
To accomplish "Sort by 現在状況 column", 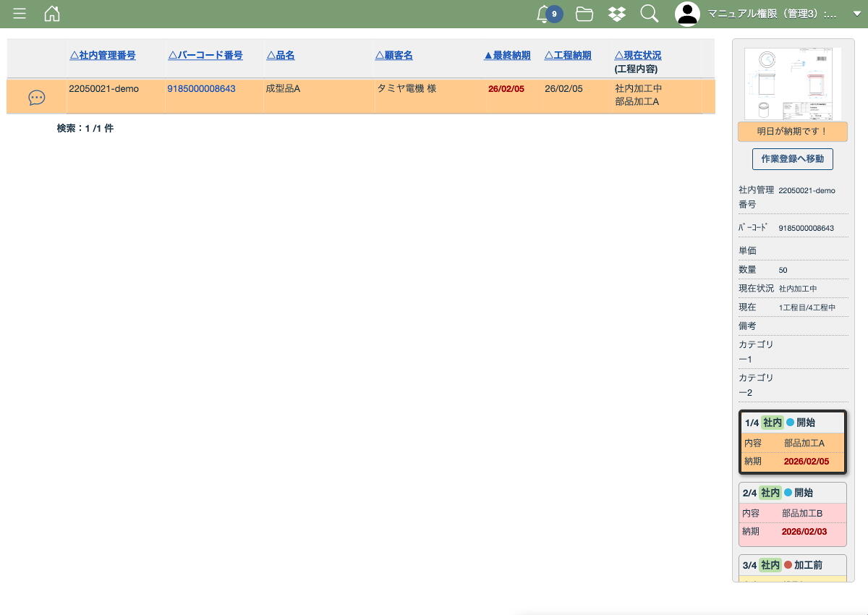I will (x=637, y=56).
